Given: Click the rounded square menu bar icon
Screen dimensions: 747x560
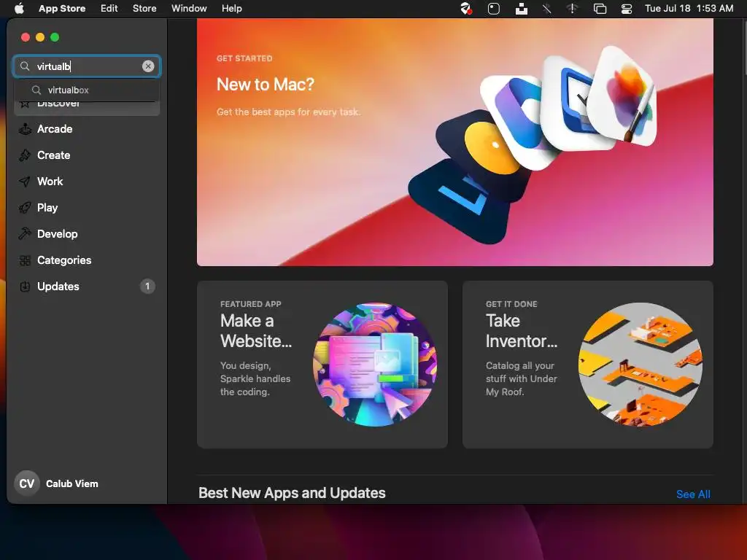Looking at the screenshot, I should point(494,8).
